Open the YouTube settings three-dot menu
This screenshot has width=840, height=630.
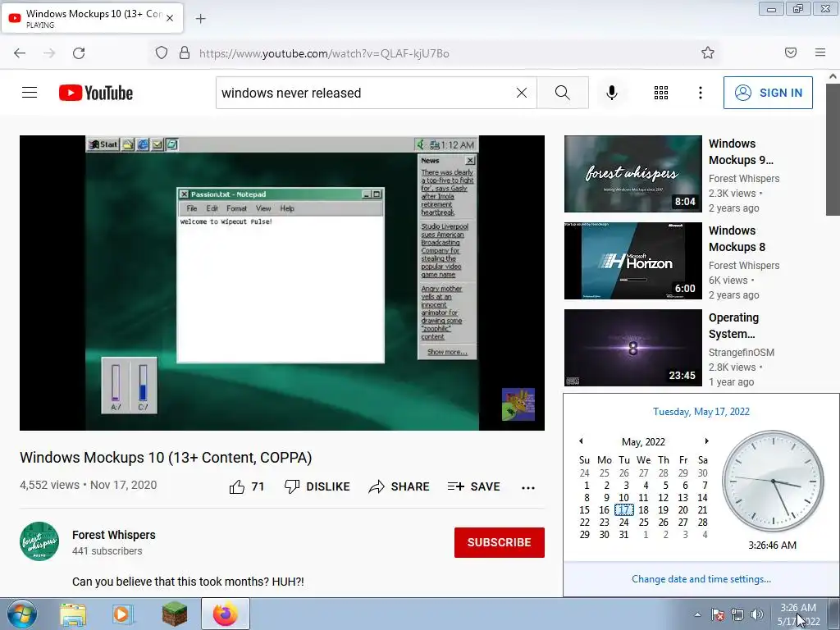point(701,93)
